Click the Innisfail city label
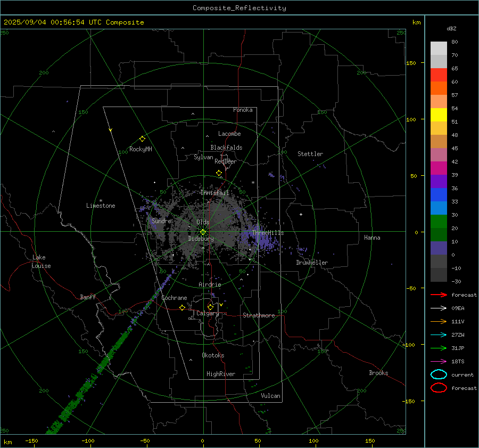 point(215,193)
